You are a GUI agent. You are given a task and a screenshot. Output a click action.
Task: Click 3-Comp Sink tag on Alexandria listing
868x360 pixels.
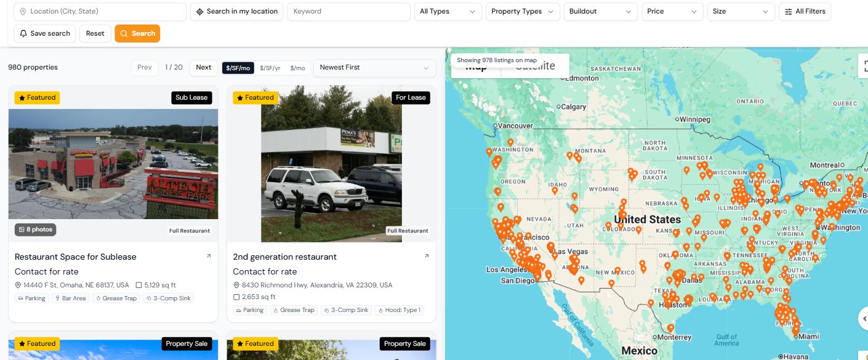[346, 310]
